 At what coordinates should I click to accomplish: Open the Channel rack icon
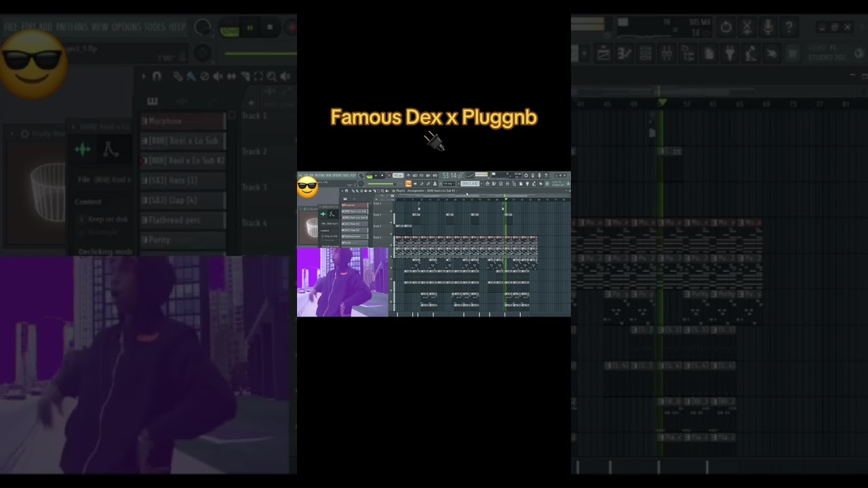(500, 184)
